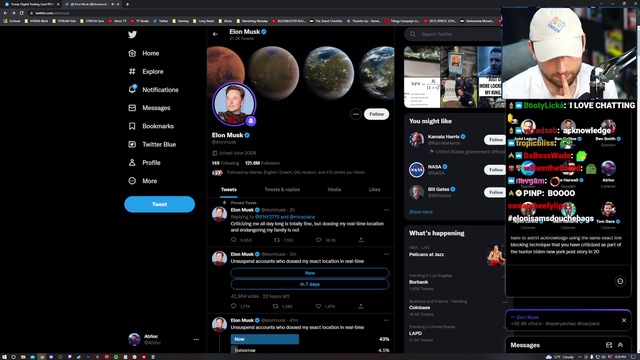The width and height of the screenshot is (640, 360).
Task: Switch to the Likes tab
Action: click(x=374, y=189)
